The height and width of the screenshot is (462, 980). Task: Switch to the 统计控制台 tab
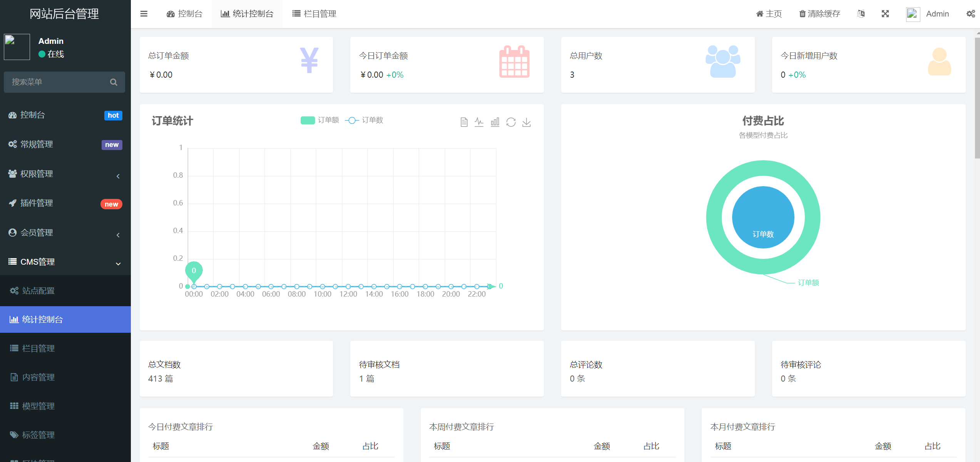tap(247, 14)
